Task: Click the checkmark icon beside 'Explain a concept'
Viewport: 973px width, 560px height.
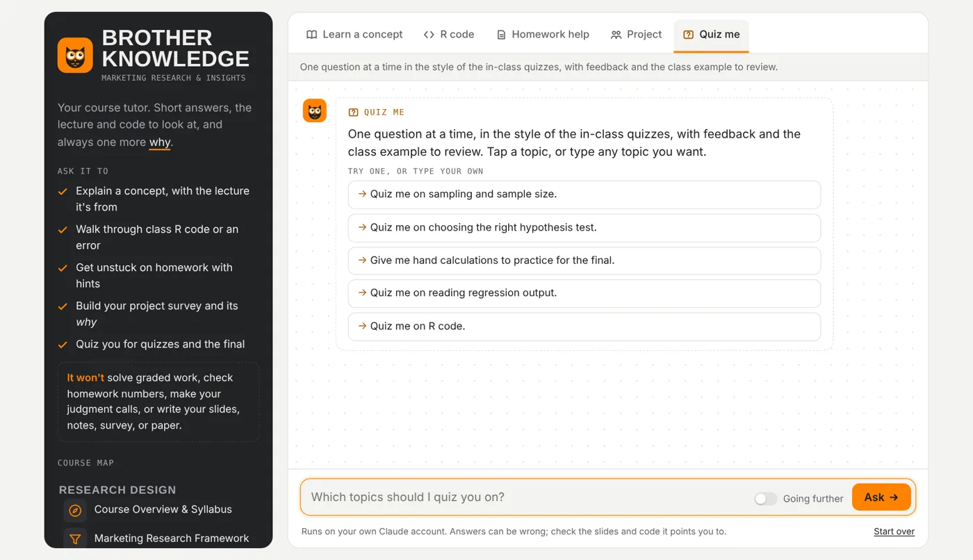Action: 63,192
